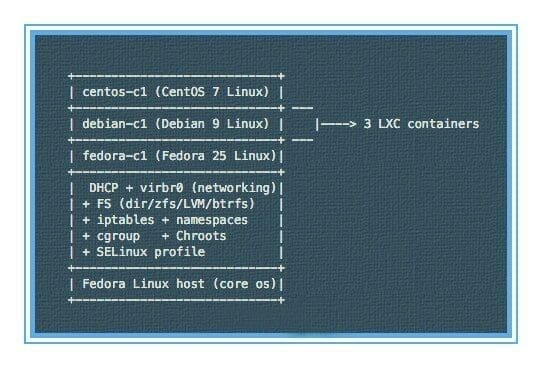Screen dimensions: 542x368
Task: Click the debian-c1 (Debian 9 Linux) row
Action: [176, 124]
